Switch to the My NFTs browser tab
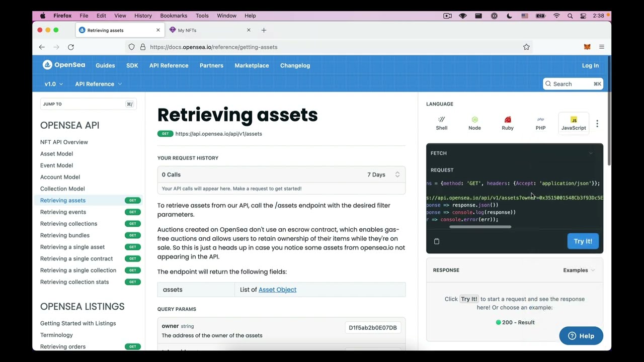644x362 pixels. (x=209, y=30)
